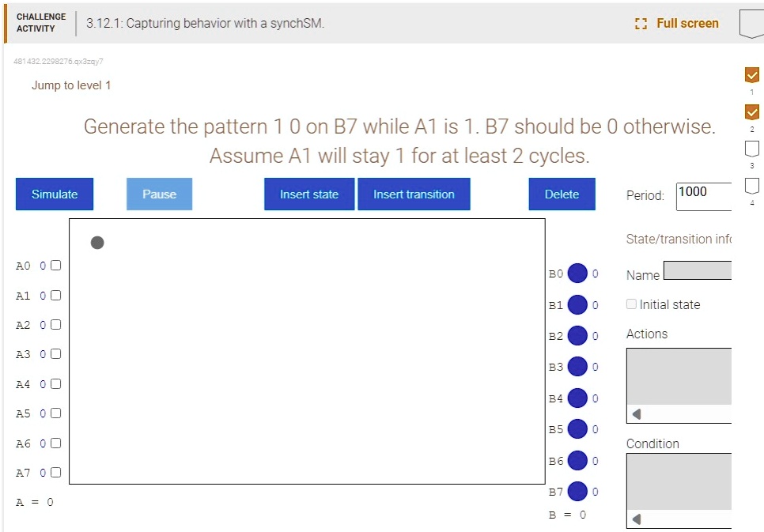Open the Jump to level 1 link
This screenshot has width=764, height=532.
pos(71,85)
